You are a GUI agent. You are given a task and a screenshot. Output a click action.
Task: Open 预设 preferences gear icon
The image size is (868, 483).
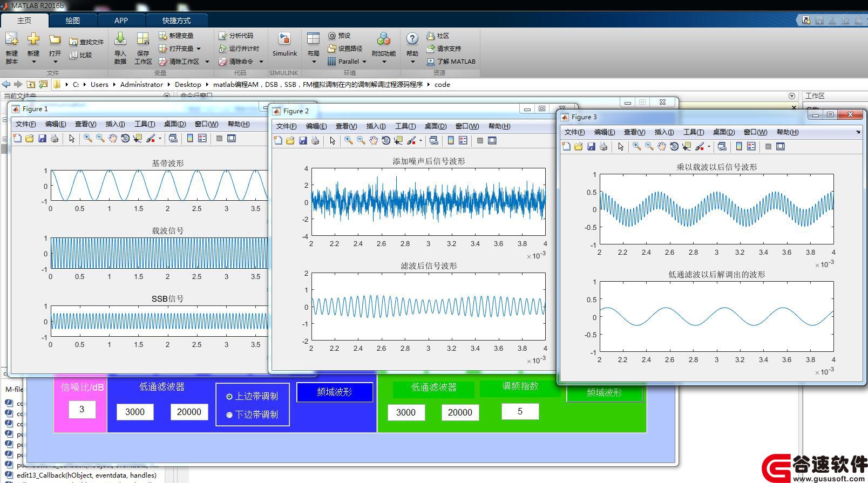point(332,35)
